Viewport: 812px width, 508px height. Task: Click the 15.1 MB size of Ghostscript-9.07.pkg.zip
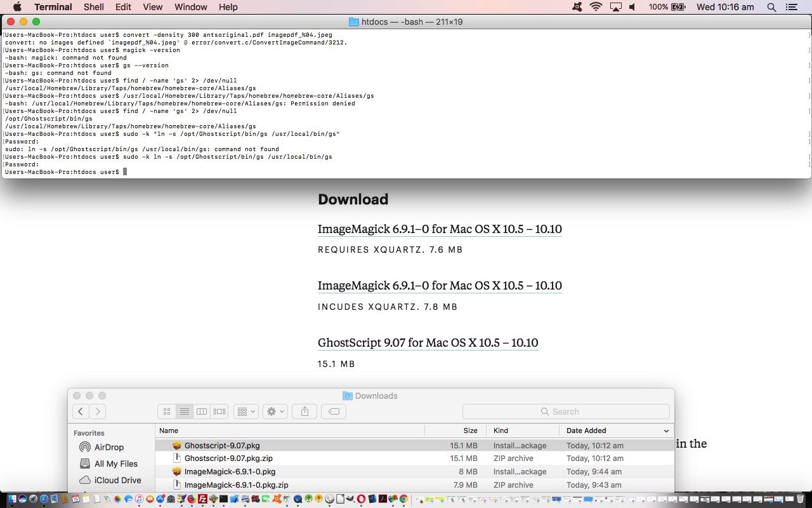464,458
